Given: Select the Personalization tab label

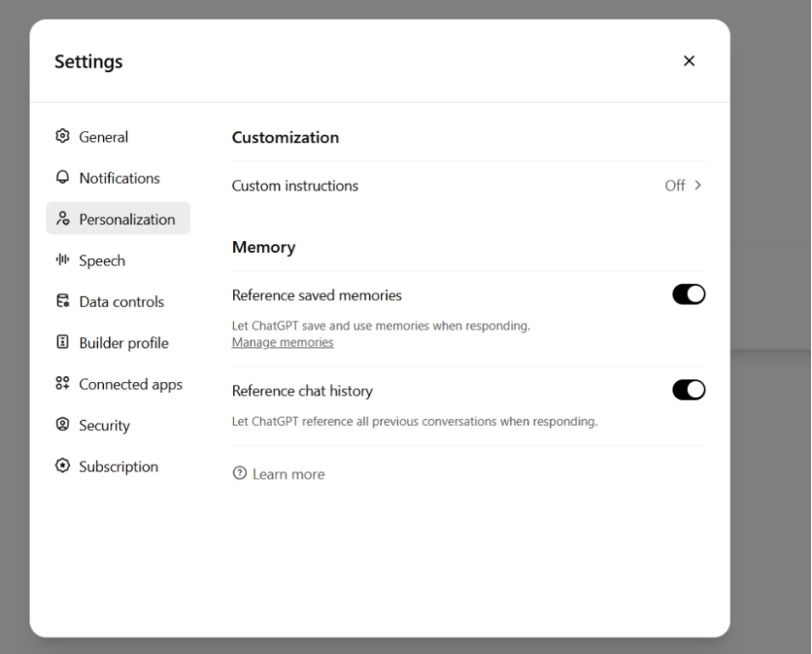Looking at the screenshot, I should coord(127,220).
